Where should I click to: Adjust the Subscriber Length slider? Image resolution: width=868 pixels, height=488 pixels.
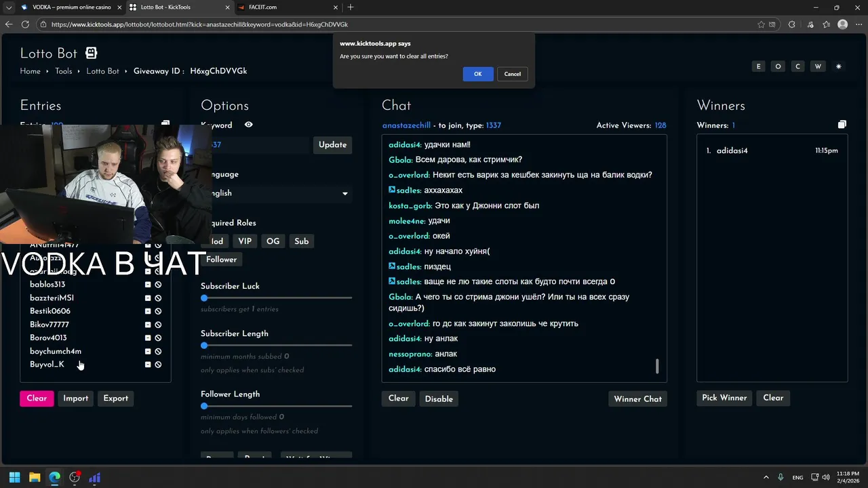[x=277, y=345]
